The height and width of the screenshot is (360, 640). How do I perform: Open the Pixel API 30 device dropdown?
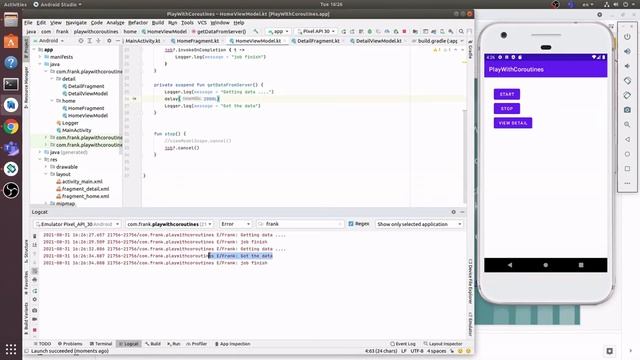click(316, 31)
